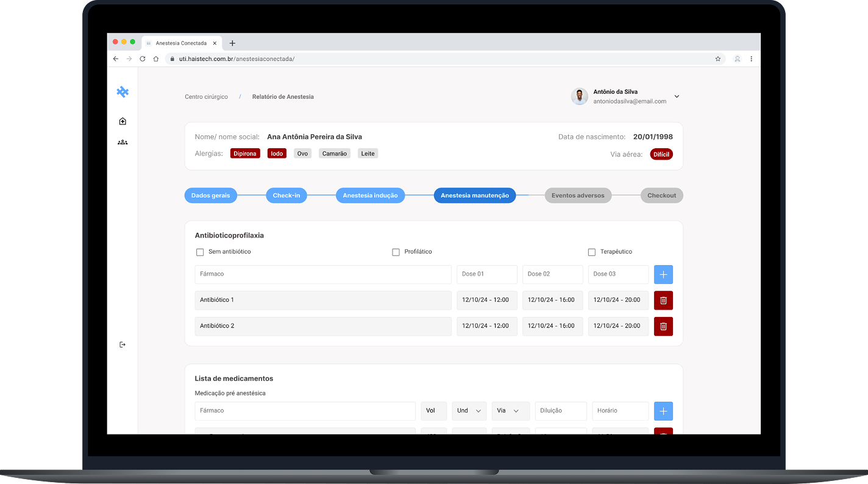Click the hospital icon in the sidebar

123,121
